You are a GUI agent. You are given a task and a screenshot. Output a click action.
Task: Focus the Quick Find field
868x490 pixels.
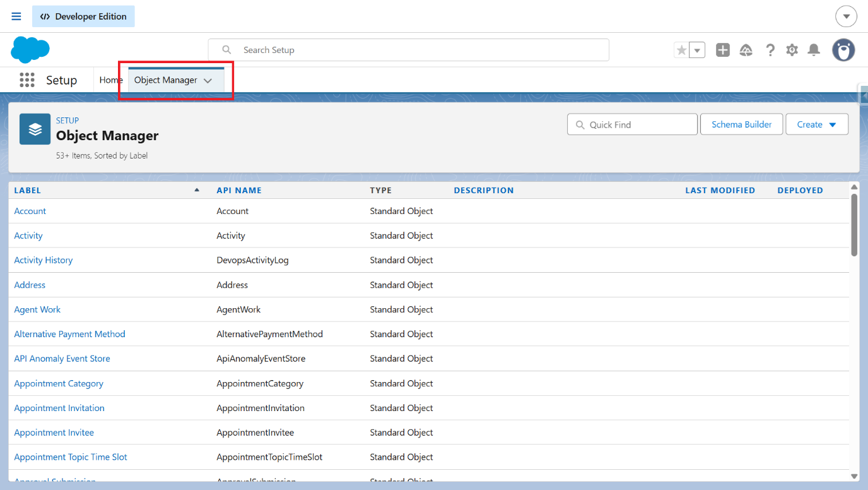632,124
